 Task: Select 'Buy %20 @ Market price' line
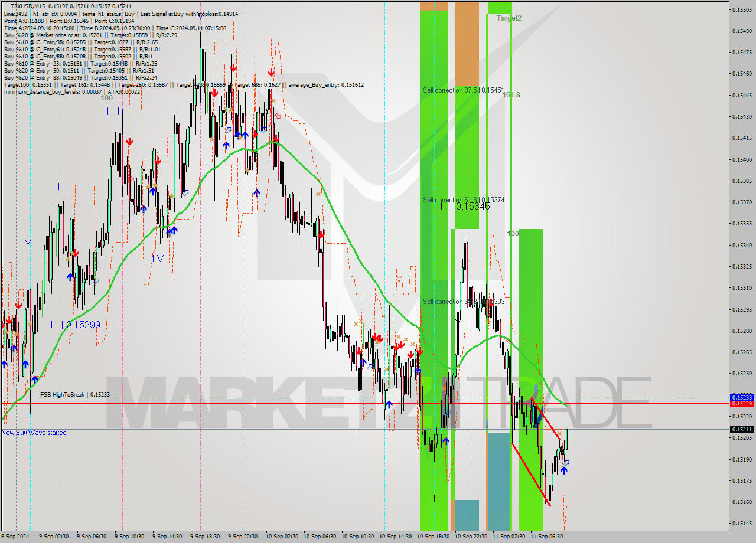pyautogui.click(x=90, y=35)
